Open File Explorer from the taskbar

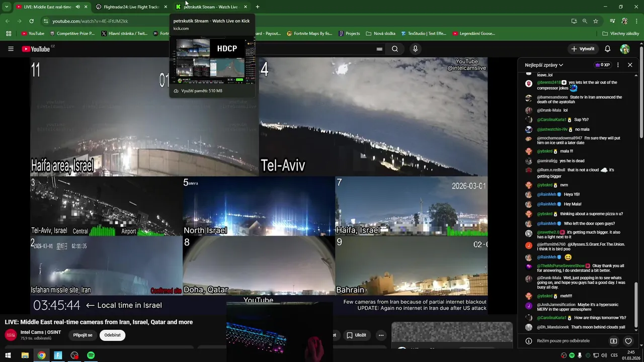pos(25,355)
